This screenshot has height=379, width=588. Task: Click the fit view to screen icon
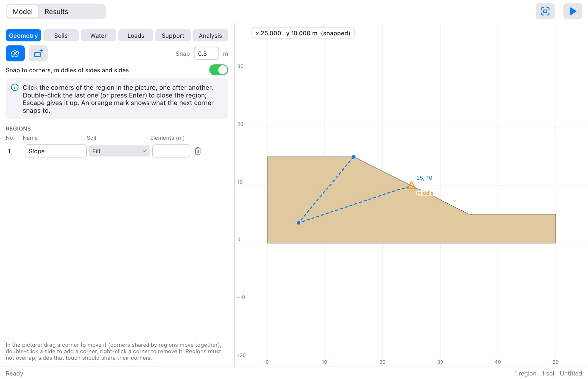tap(545, 11)
